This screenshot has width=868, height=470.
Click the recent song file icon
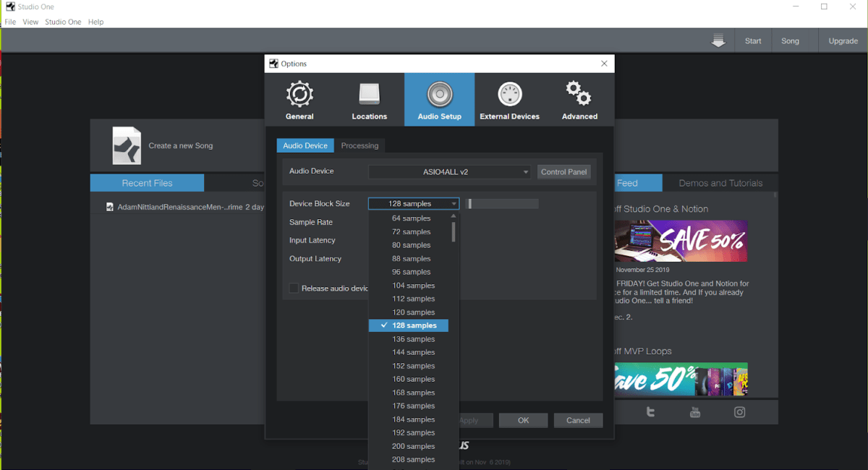110,207
